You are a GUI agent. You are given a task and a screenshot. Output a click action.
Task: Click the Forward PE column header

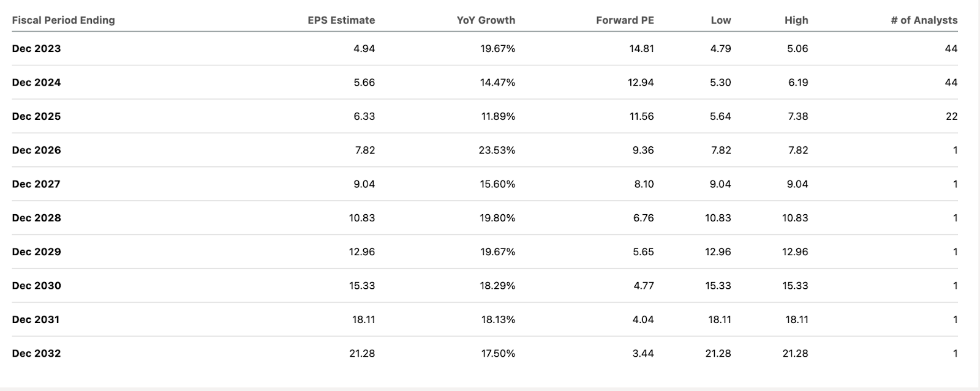click(625, 20)
